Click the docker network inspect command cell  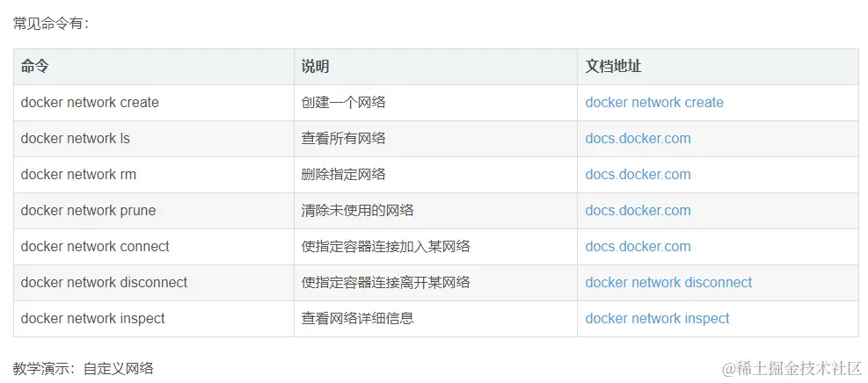pos(92,319)
